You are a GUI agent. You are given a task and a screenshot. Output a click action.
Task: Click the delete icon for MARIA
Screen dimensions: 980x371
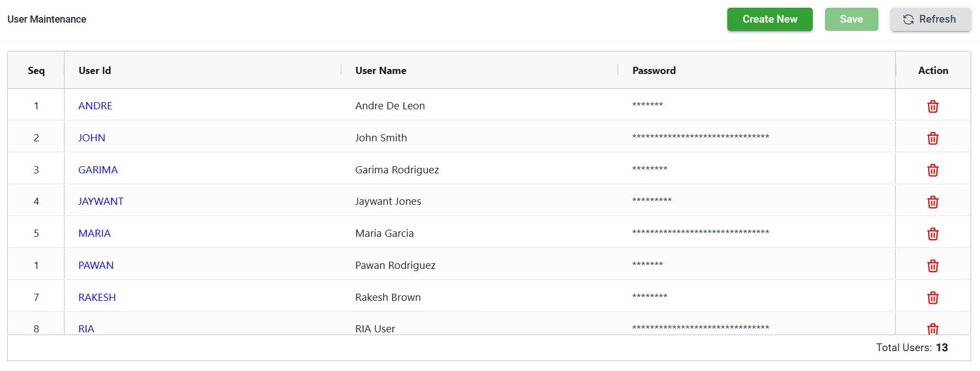(x=933, y=234)
